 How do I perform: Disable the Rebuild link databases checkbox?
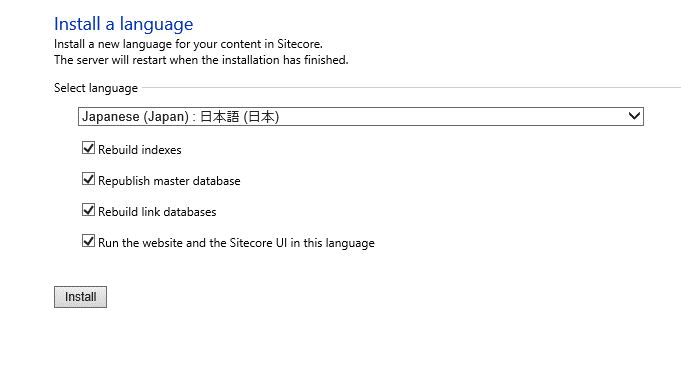88,210
